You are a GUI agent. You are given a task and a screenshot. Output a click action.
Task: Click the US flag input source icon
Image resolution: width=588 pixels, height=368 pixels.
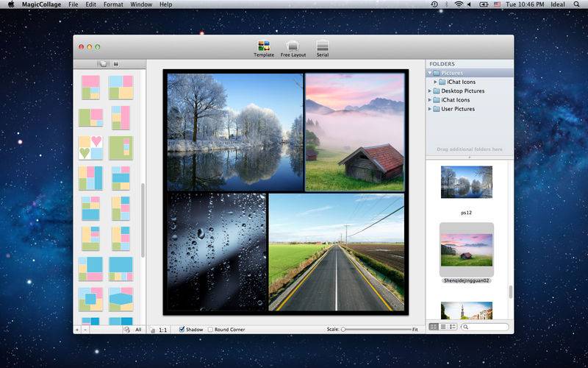tap(498, 4)
